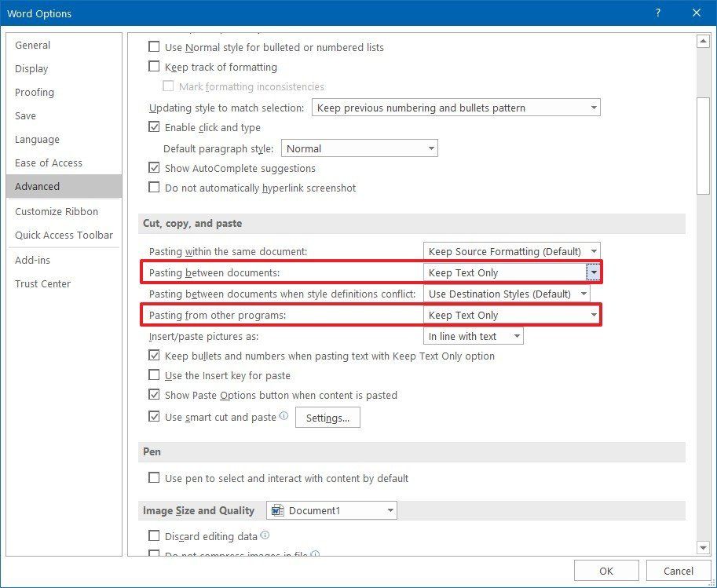Enable Keep track of formatting
The width and height of the screenshot is (717, 588).
[x=154, y=67]
